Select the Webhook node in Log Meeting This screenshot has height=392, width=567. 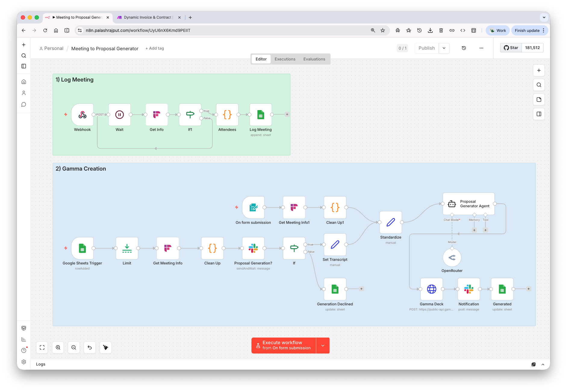(x=82, y=115)
